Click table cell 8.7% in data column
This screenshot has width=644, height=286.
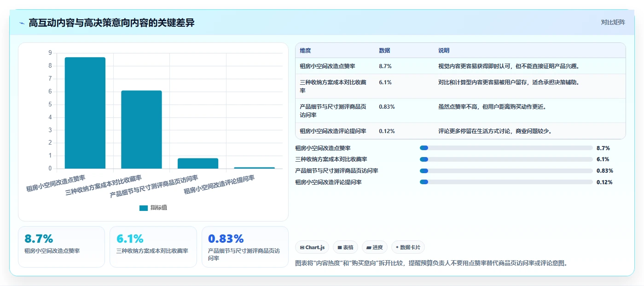pyautogui.click(x=385, y=66)
